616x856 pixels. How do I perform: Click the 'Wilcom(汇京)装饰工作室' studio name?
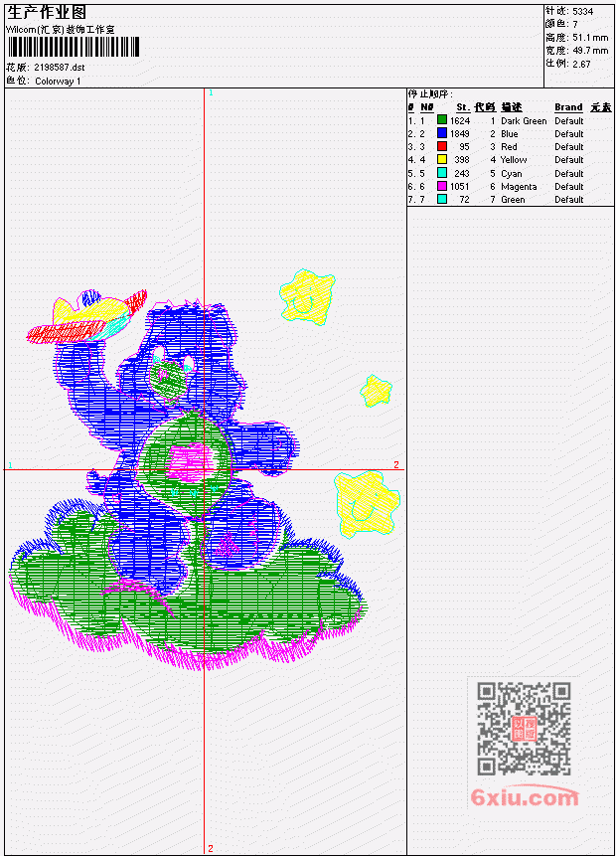60,30
